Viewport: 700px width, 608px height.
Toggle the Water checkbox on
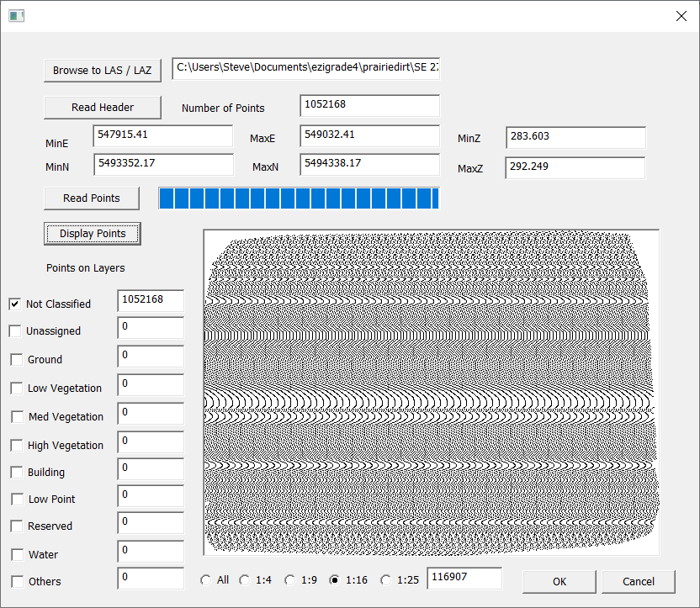click(x=17, y=554)
